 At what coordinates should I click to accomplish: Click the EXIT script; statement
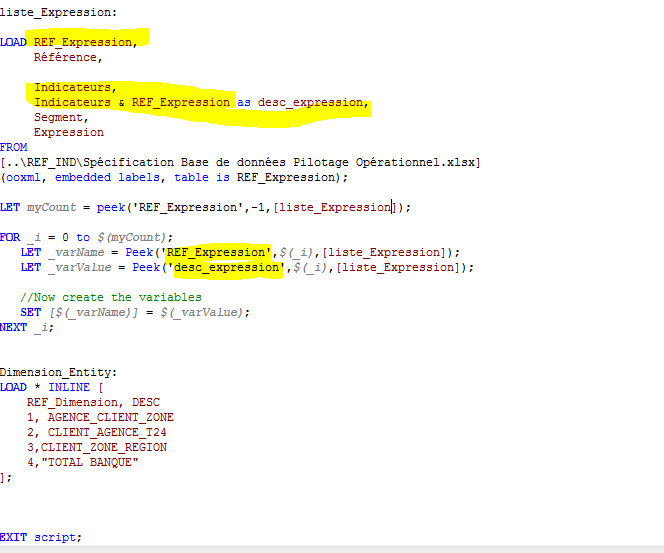click(x=41, y=537)
